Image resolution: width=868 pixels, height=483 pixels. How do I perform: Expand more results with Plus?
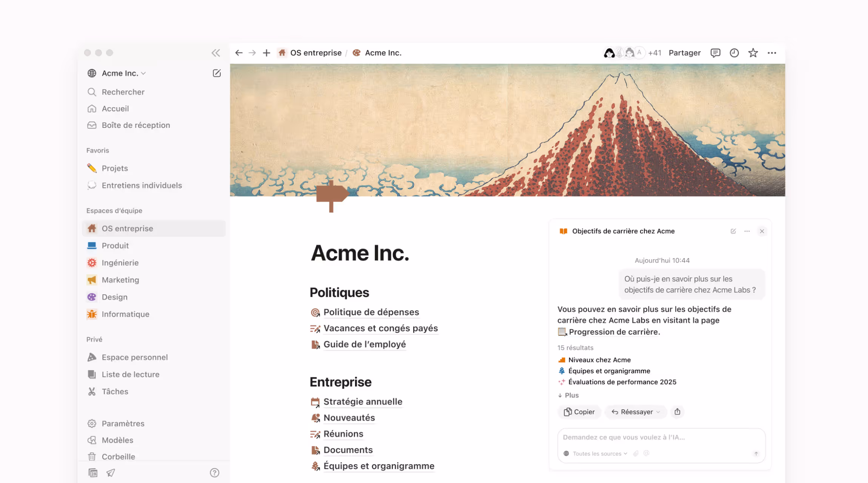568,395
